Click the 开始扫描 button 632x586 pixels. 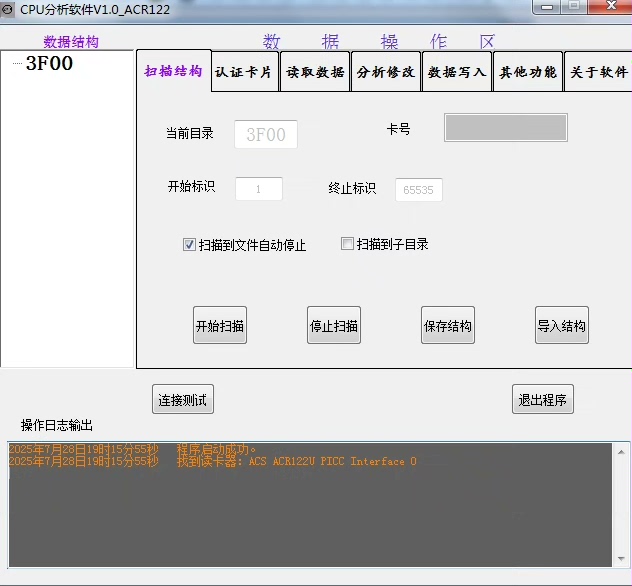pyautogui.click(x=220, y=325)
